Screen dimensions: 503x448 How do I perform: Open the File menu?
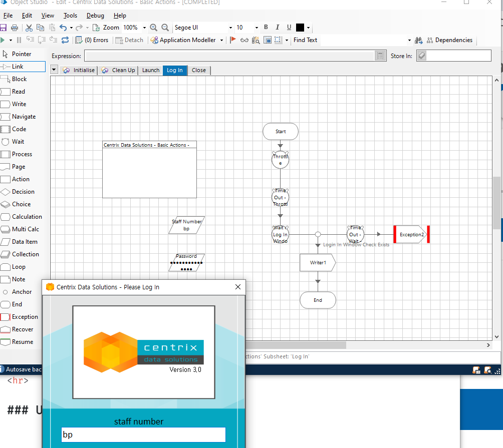(x=8, y=16)
